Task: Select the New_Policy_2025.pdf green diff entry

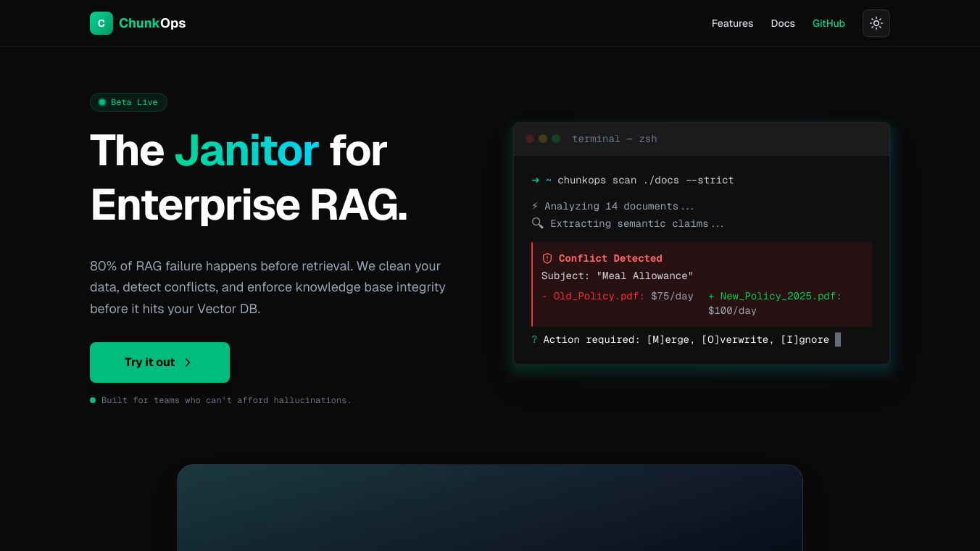Action: tap(775, 296)
